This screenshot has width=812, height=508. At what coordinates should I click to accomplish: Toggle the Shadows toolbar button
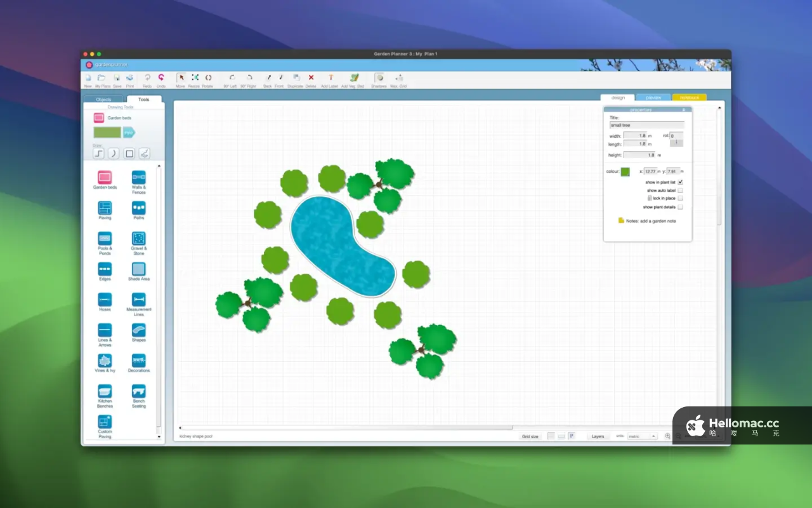click(379, 78)
